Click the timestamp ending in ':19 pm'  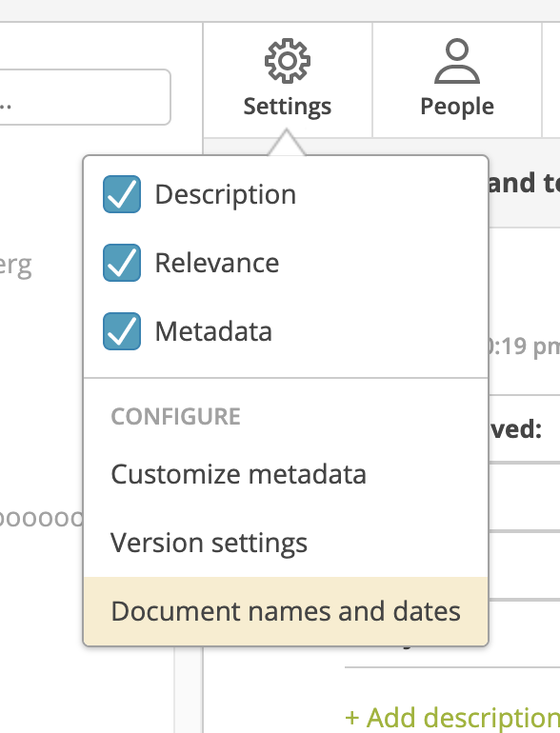(524, 347)
